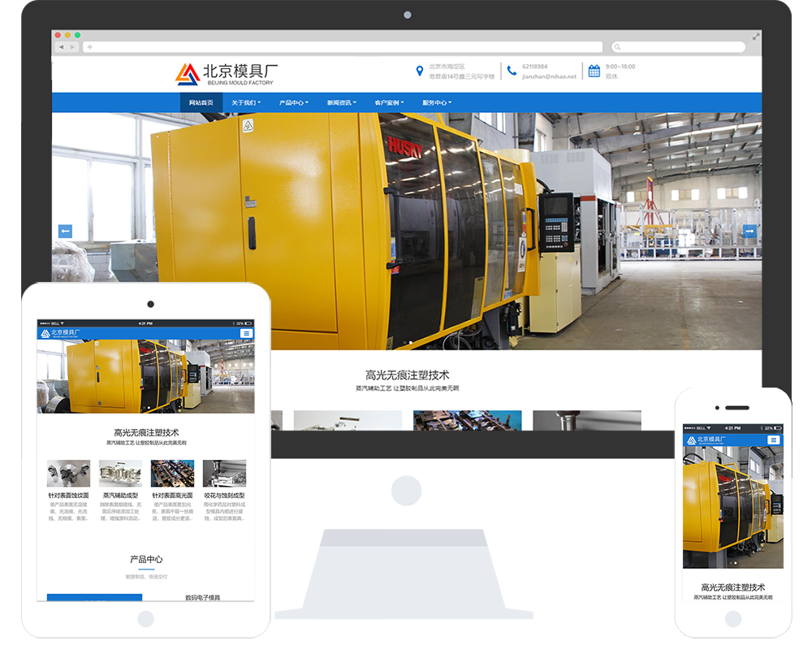
Task: Click the desktop browser address bar
Action: [342, 47]
